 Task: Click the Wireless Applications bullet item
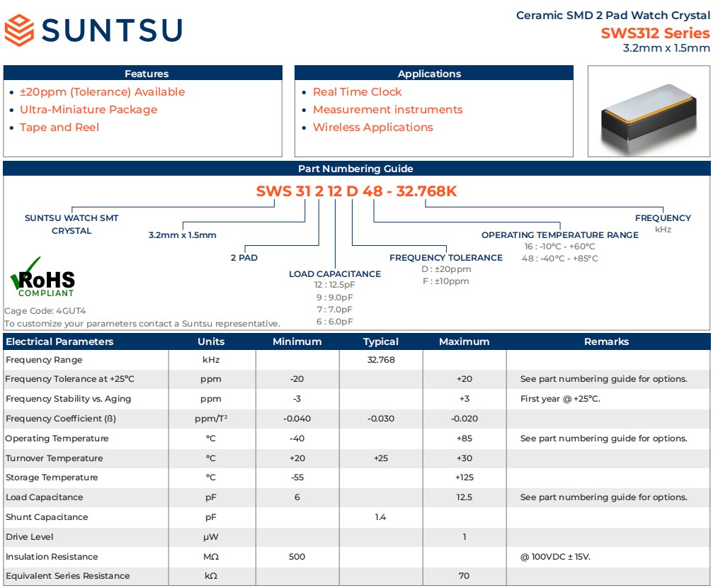click(x=372, y=128)
